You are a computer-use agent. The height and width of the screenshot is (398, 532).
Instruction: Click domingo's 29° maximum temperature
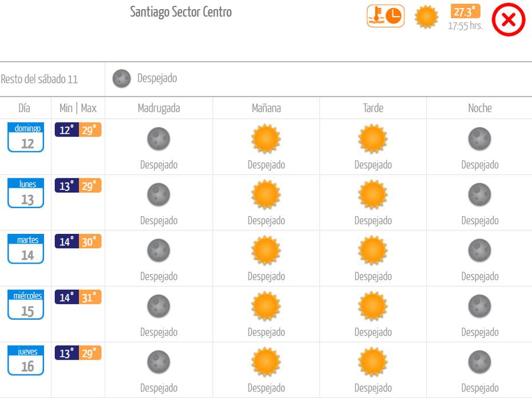pyautogui.click(x=90, y=130)
